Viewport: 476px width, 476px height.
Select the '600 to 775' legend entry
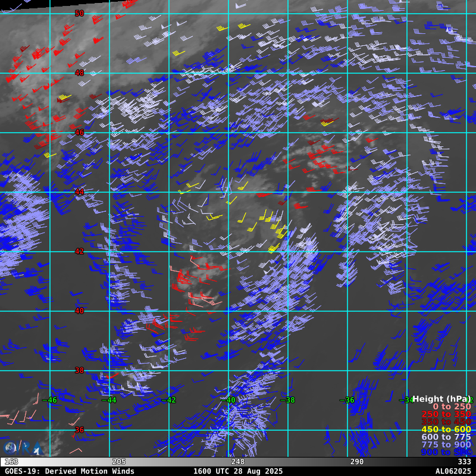pos(446,437)
